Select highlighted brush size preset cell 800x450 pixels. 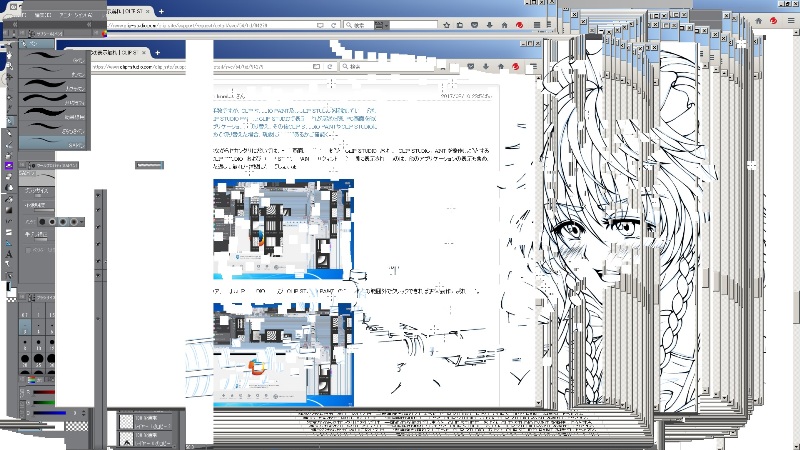[x=24, y=327]
